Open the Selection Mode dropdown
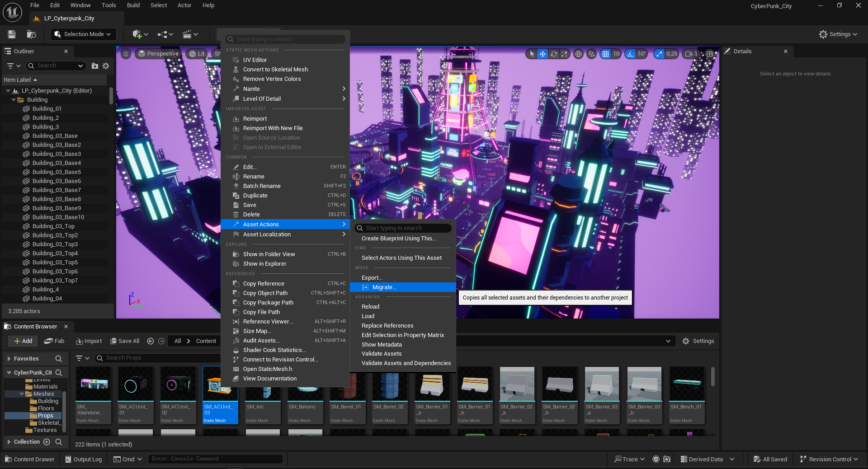Image resolution: width=868 pixels, height=469 pixels. (x=83, y=34)
